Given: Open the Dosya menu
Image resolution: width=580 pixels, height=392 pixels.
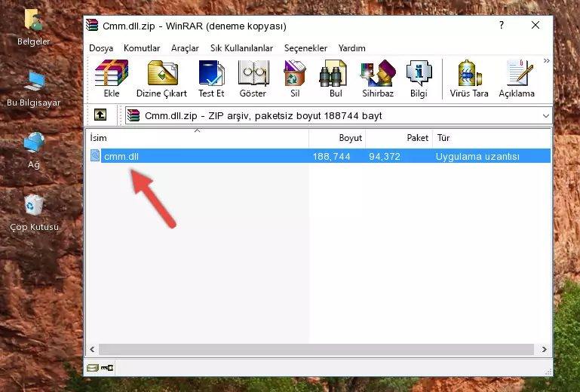Looking at the screenshot, I should click(101, 48).
